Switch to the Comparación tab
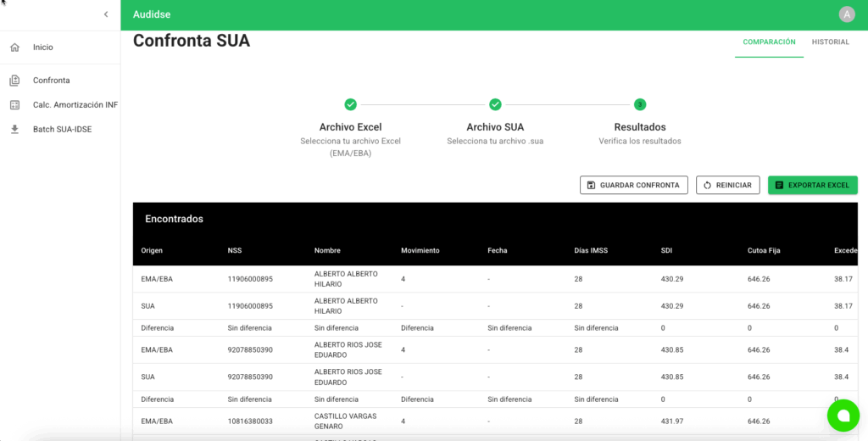 (x=769, y=42)
